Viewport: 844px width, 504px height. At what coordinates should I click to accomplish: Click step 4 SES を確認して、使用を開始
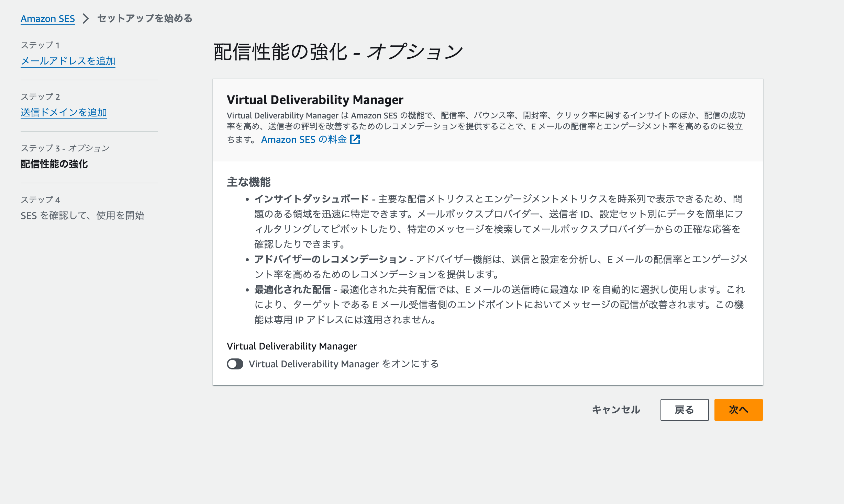(82, 216)
